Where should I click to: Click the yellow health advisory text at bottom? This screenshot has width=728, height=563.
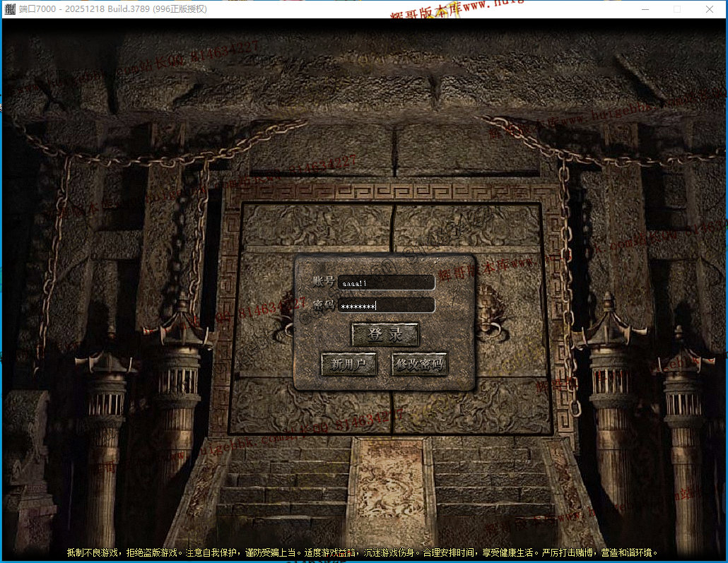pyautogui.click(x=363, y=552)
